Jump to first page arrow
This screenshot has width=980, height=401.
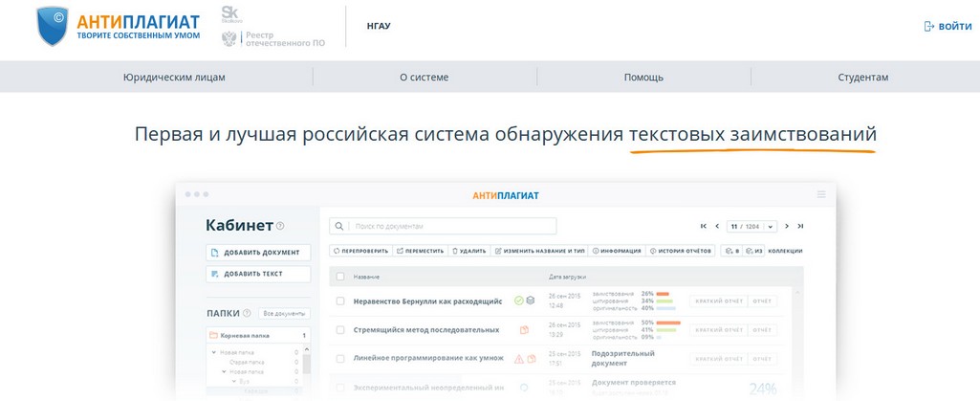click(704, 226)
